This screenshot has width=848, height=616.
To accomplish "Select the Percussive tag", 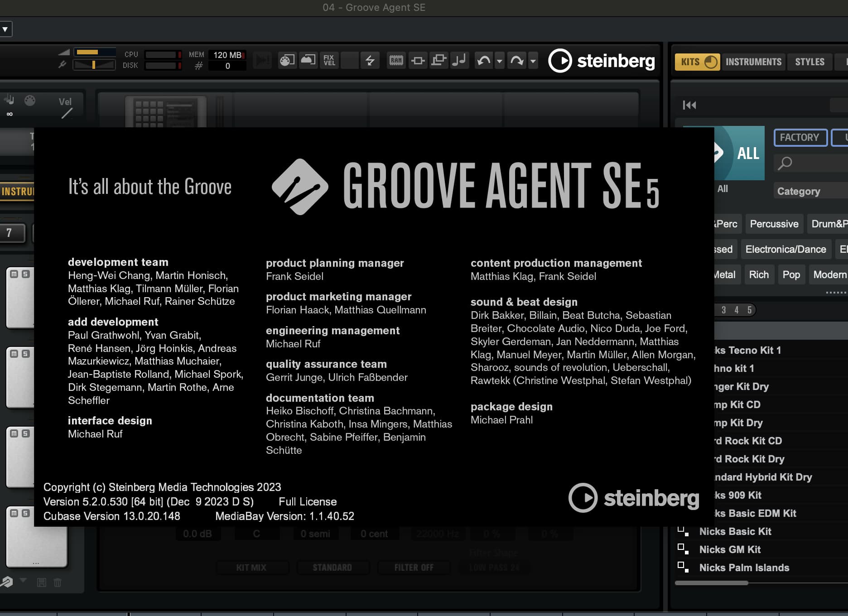I will [774, 224].
